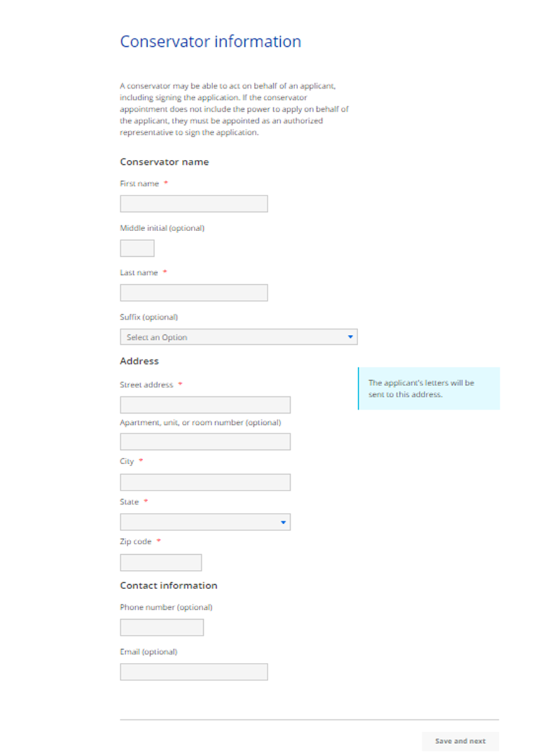This screenshot has height=756, width=552.
Task: Click the intro paragraph about conservators
Action: pyautogui.click(x=234, y=109)
